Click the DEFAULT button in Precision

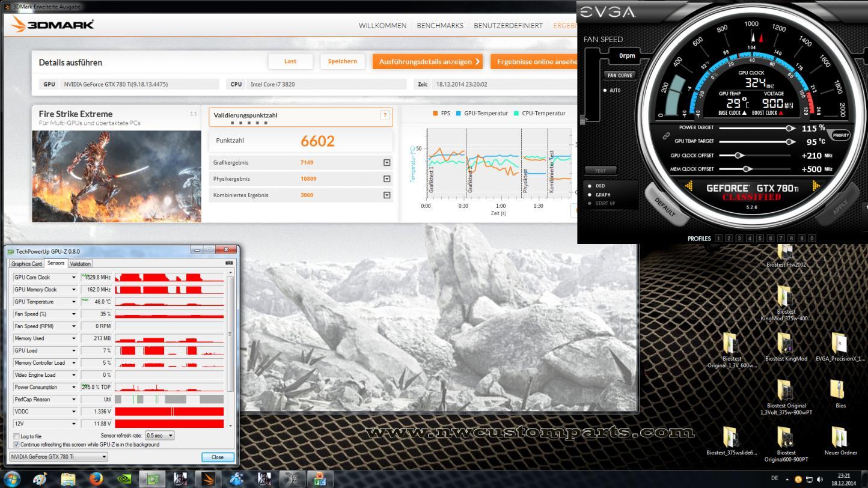pyautogui.click(x=664, y=206)
